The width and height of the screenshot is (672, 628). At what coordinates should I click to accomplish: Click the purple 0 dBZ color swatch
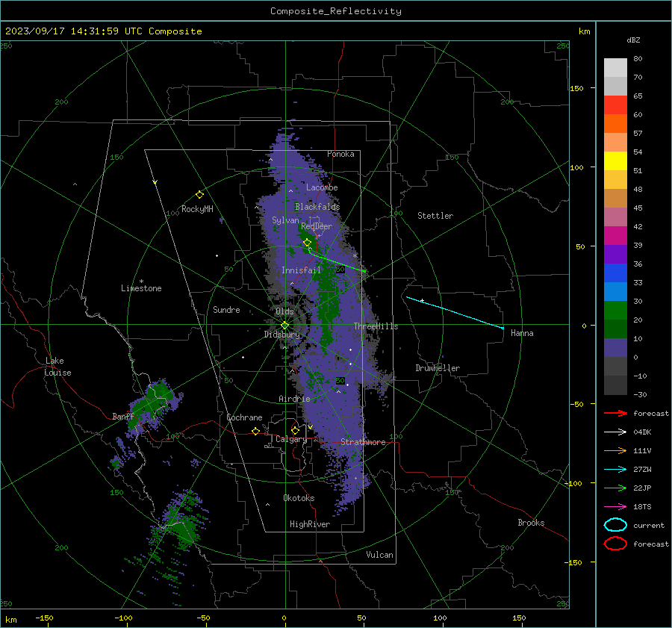615,348
